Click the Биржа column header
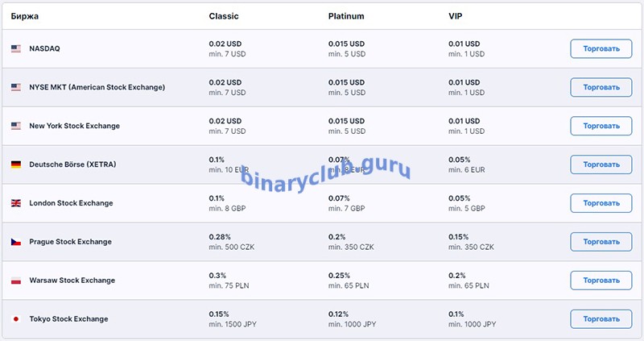 point(24,16)
